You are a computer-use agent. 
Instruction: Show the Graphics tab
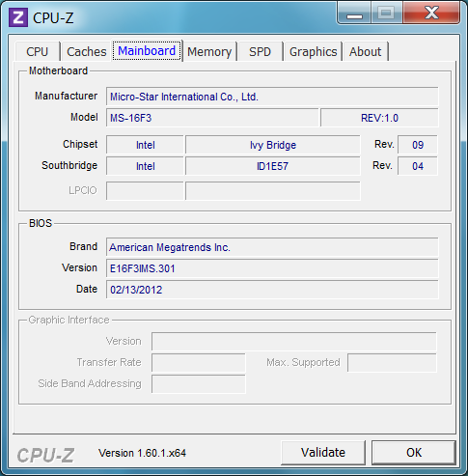pos(314,51)
